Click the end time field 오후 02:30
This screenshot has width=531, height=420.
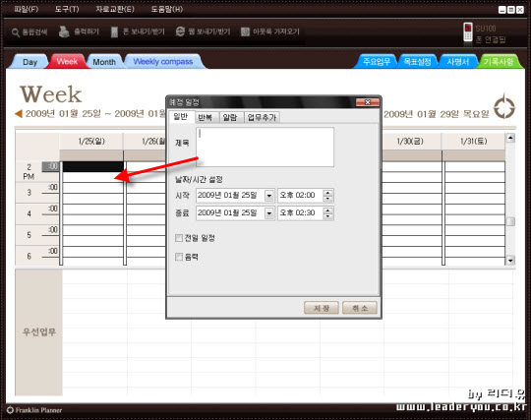coord(300,213)
